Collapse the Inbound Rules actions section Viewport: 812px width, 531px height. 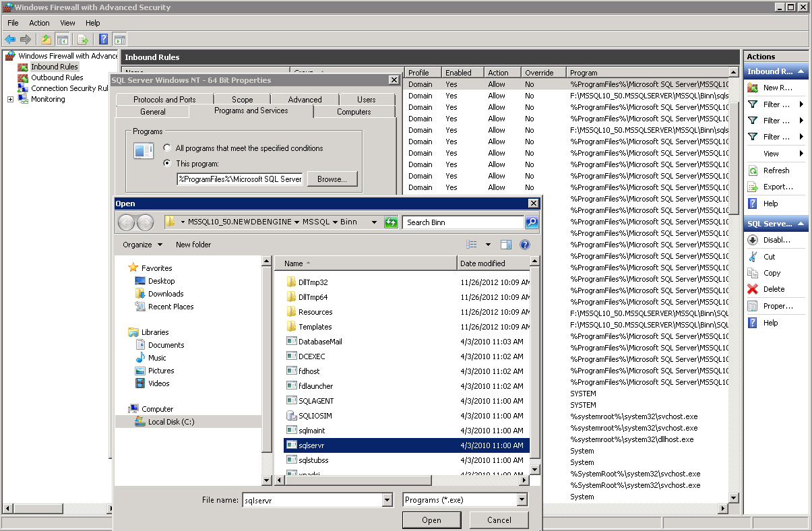coord(801,71)
